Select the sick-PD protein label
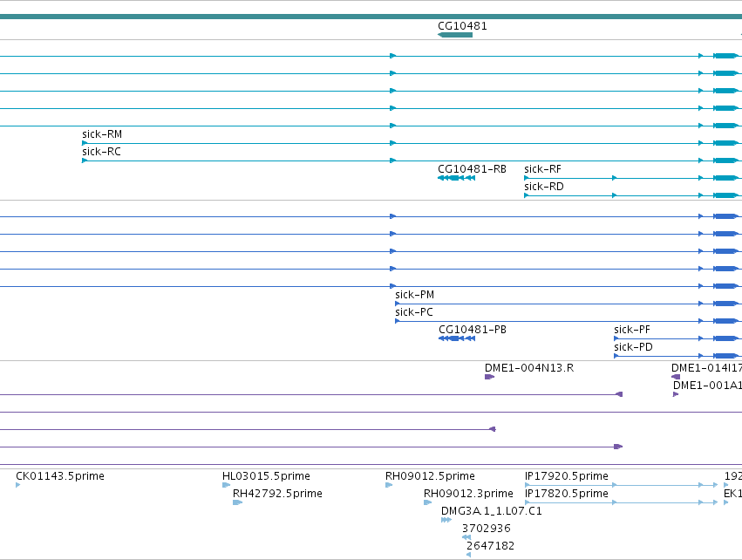The height and width of the screenshot is (560, 742). coord(633,347)
